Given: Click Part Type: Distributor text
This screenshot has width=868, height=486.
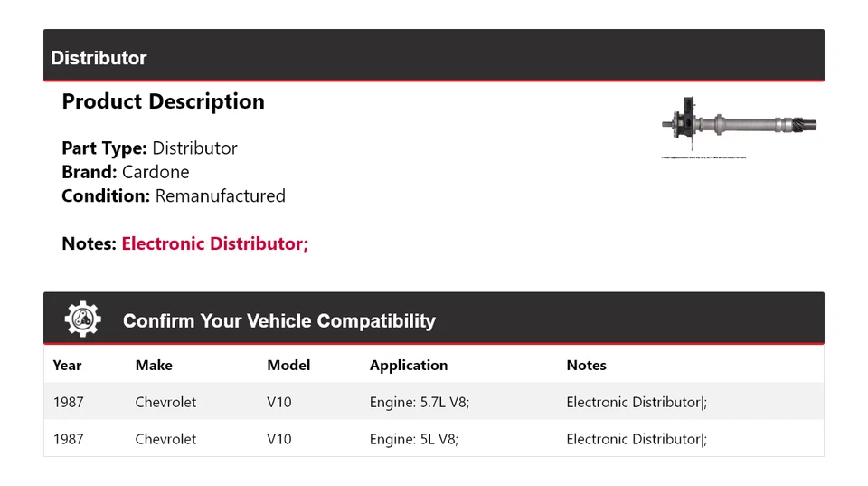Looking at the screenshot, I should tap(149, 148).
